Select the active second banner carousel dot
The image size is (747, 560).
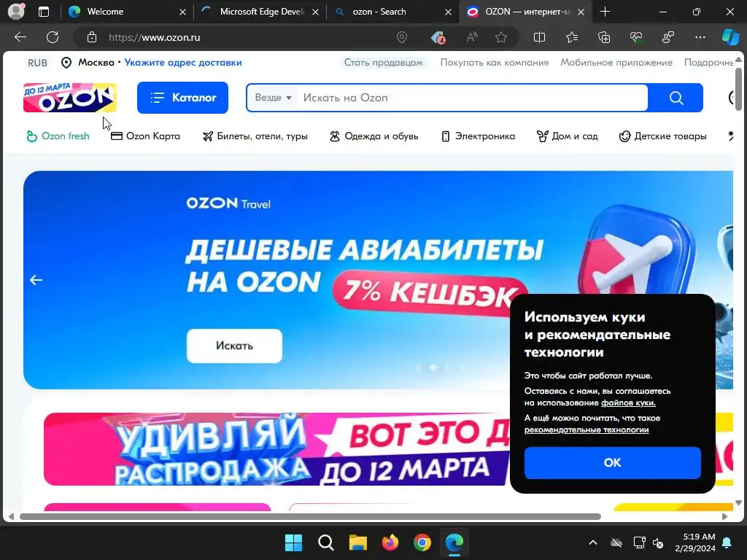click(x=433, y=367)
